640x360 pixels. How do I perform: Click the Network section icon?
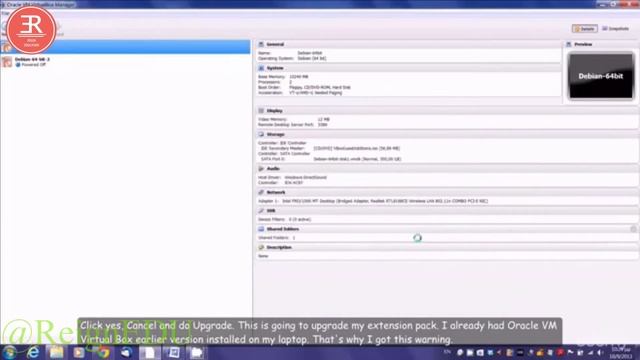pos(261,192)
